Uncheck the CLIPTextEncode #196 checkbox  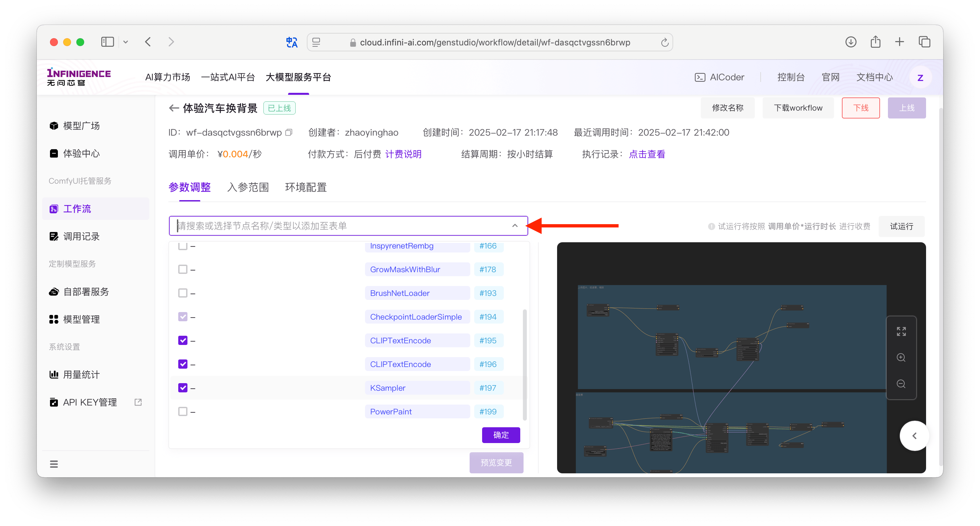point(183,364)
